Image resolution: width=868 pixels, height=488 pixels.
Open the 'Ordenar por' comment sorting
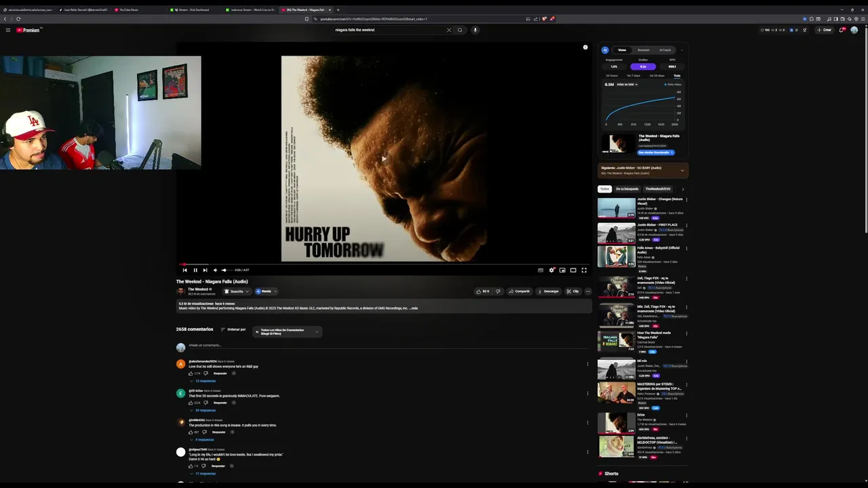coord(233,329)
